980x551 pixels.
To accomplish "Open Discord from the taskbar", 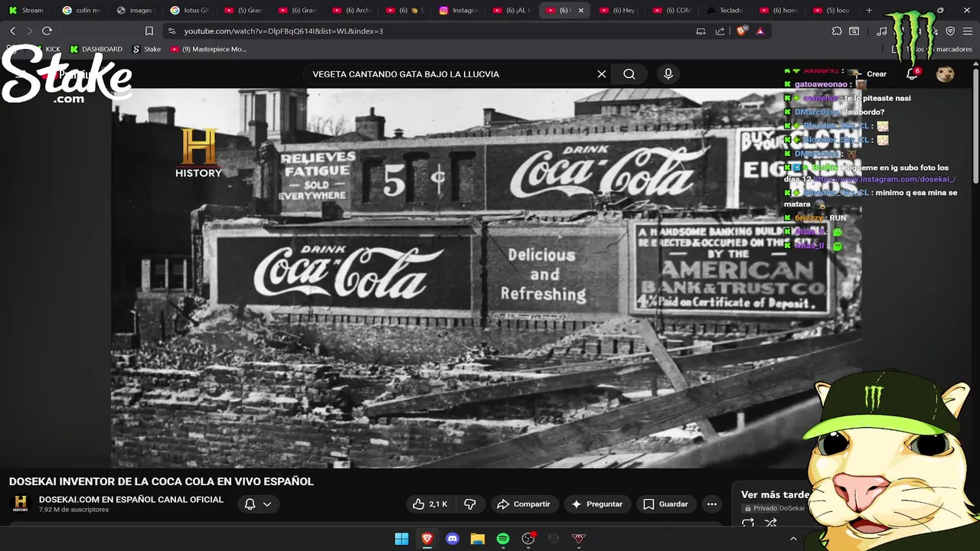I will pos(452,539).
